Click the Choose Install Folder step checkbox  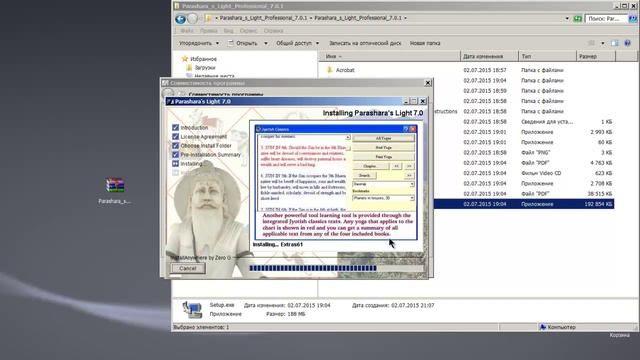click(x=176, y=145)
